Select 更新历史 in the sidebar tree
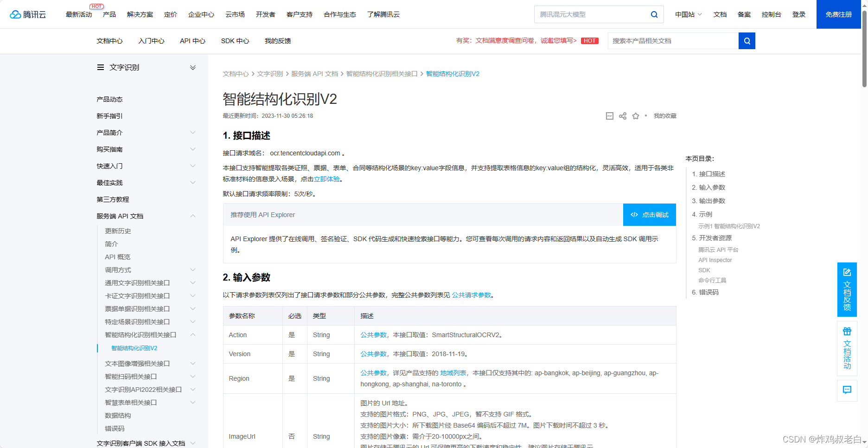Screen dimensions: 868x448 (118, 231)
